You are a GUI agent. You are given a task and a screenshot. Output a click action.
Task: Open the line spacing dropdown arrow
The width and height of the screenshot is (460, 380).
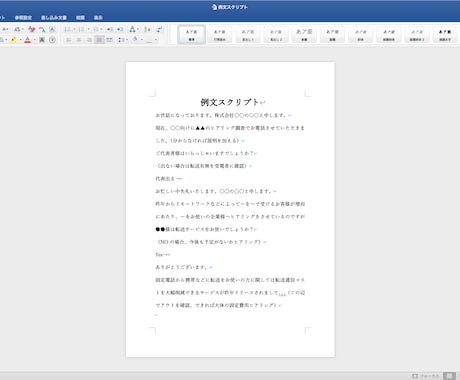127,40
